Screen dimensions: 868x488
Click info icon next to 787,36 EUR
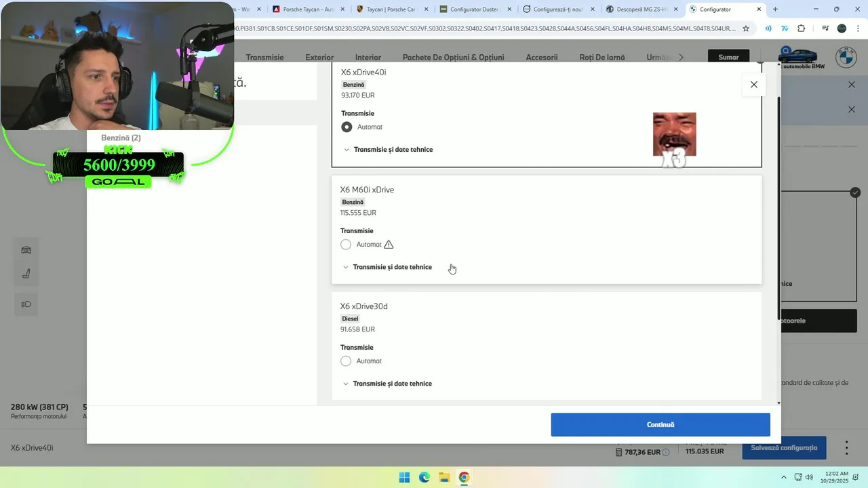point(666,453)
